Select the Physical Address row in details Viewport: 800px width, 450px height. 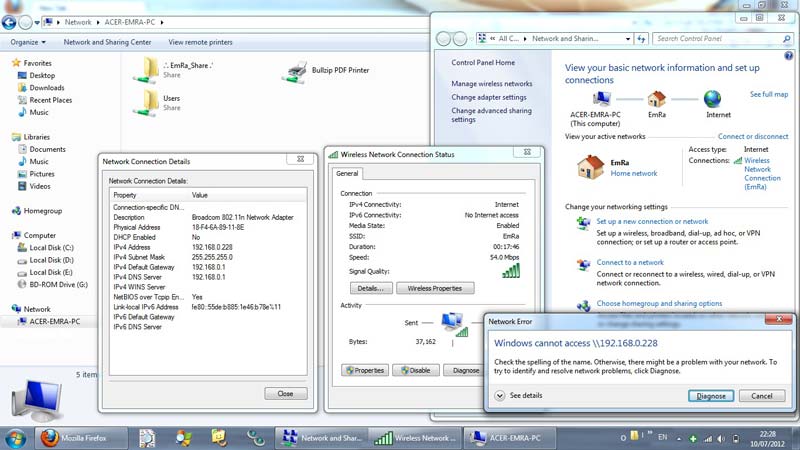pos(208,227)
